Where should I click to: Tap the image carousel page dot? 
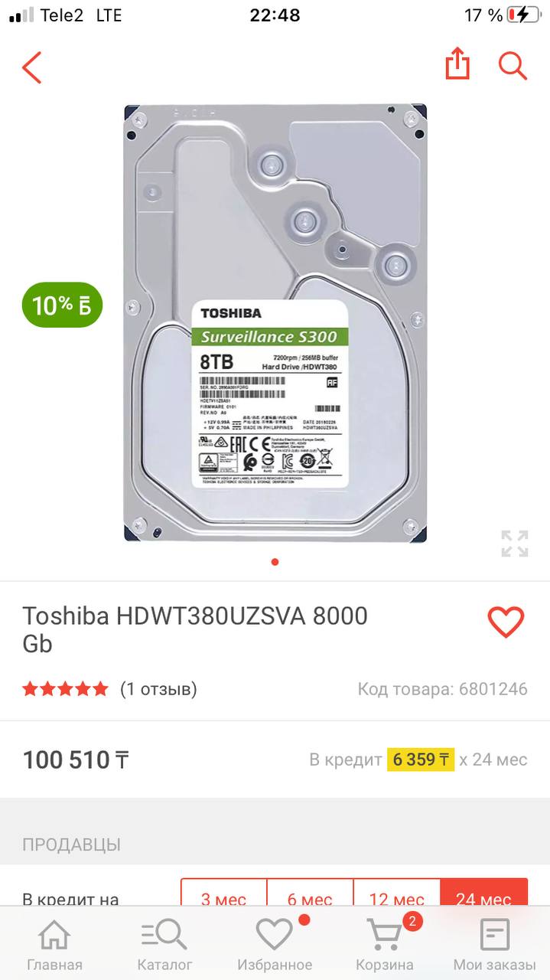point(275,562)
